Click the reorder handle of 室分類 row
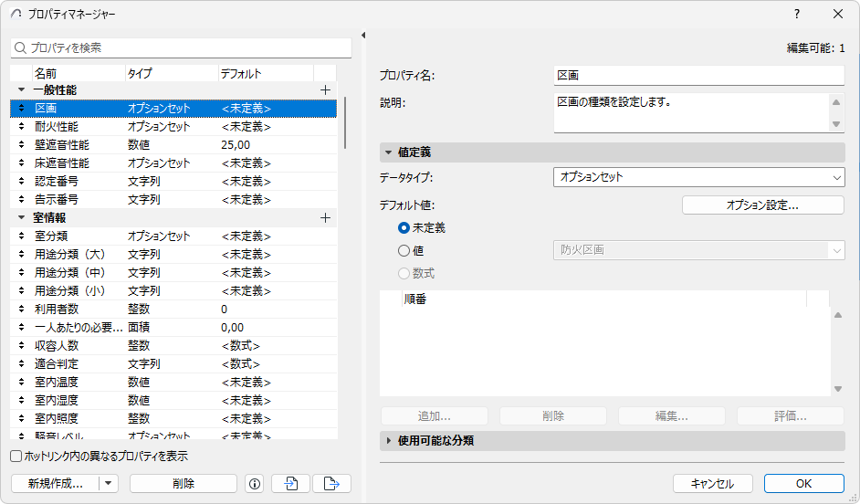This screenshot has width=860, height=504. coord(21,236)
